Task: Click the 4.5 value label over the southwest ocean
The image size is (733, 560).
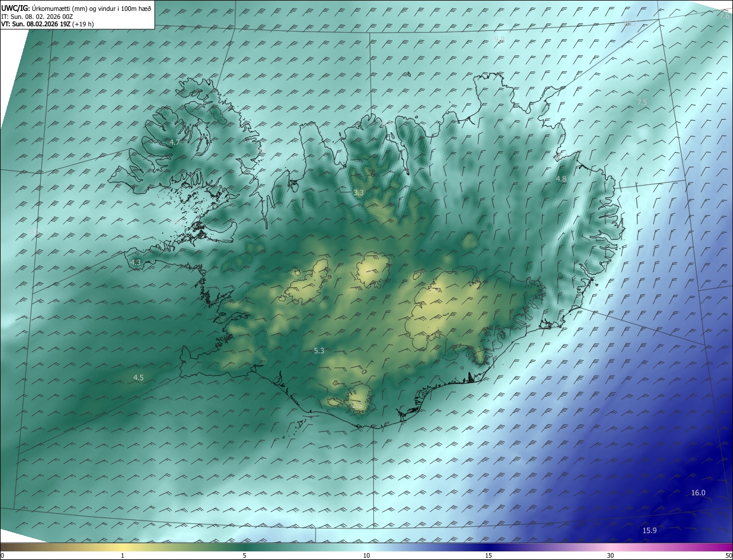Action: pyautogui.click(x=139, y=377)
